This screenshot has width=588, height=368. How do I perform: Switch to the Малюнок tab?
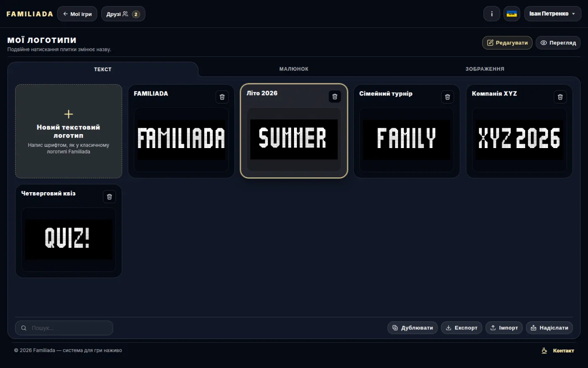[294, 69]
